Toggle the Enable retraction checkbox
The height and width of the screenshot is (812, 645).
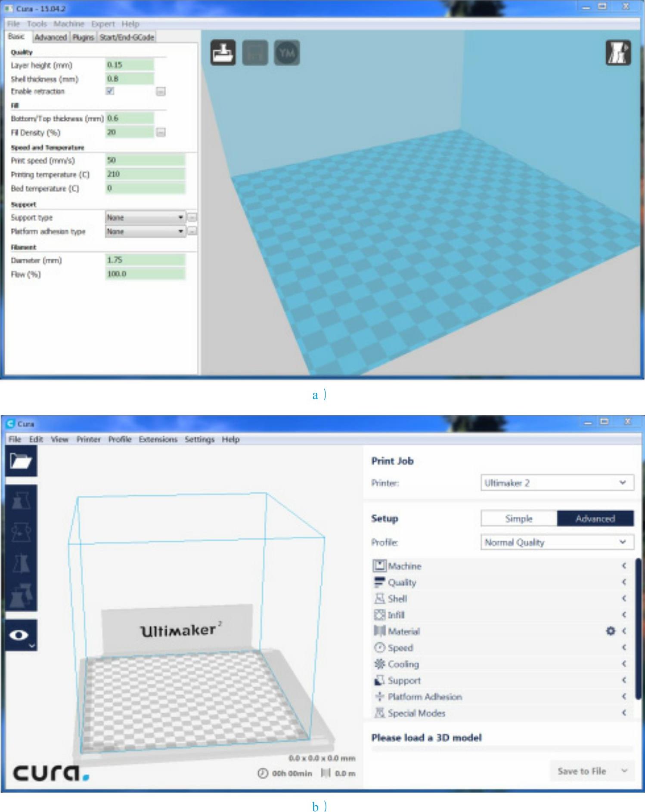110,91
